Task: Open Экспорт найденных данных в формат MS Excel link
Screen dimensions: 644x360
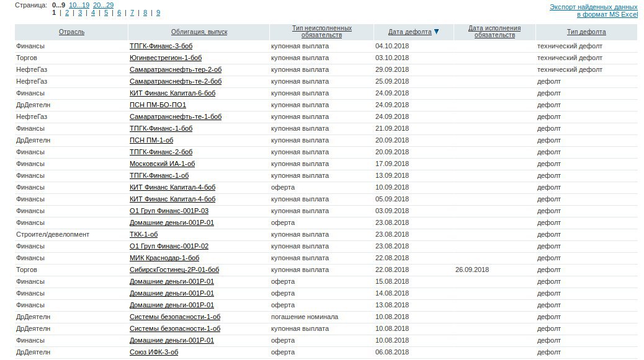Action: (594, 11)
